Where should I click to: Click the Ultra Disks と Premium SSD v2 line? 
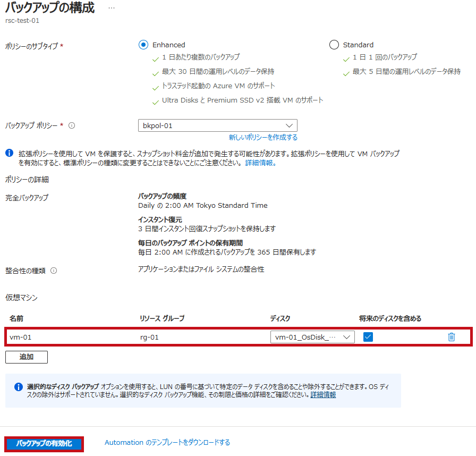click(x=242, y=100)
